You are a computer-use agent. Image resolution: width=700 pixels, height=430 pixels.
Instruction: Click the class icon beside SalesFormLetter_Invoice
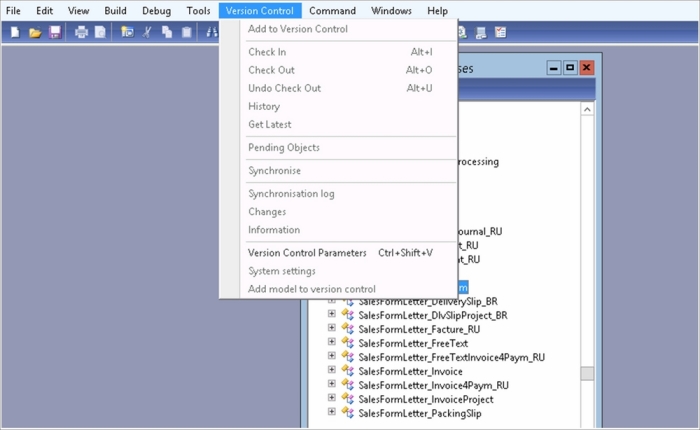pyautogui.click(x=348, y=371)
